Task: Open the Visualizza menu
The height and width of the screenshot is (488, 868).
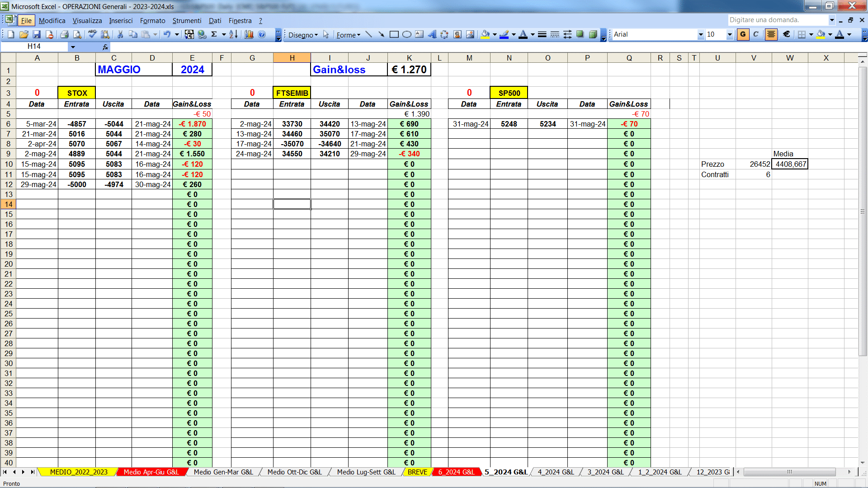Action: (87, 20)
